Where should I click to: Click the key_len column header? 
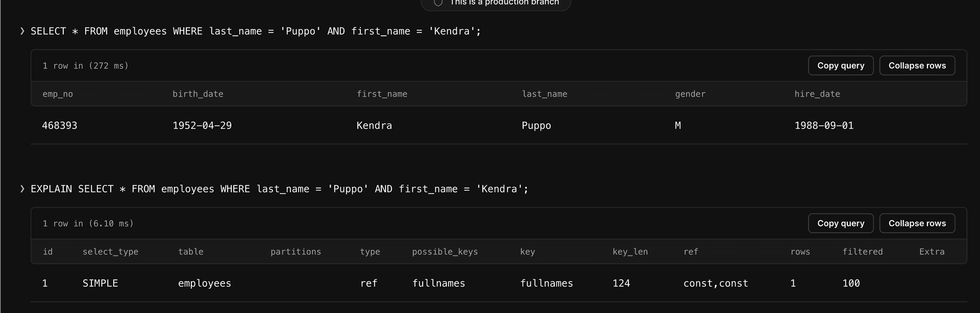pyautogui.click(x=630, y=252)
